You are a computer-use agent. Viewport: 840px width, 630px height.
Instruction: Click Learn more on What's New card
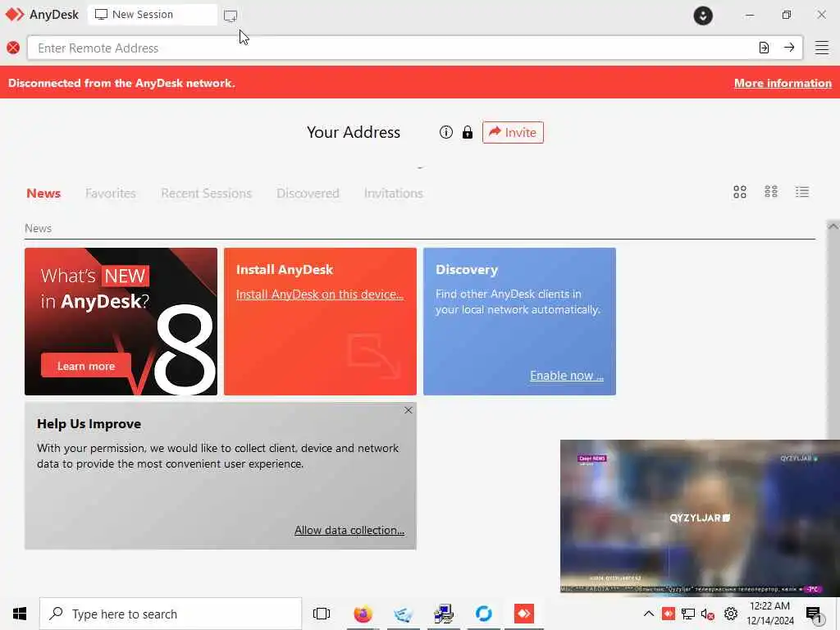pyautogui.click(x=85, y=366)
